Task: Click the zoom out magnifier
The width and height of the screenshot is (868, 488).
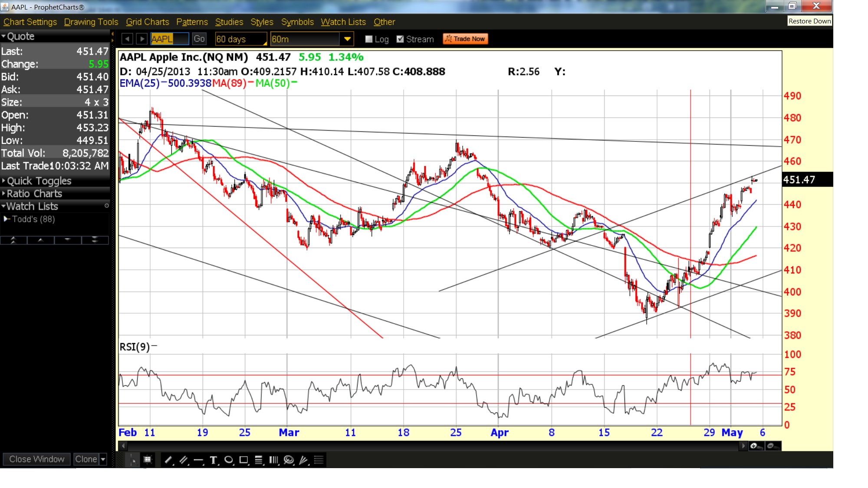Action: tap(773, 446)
